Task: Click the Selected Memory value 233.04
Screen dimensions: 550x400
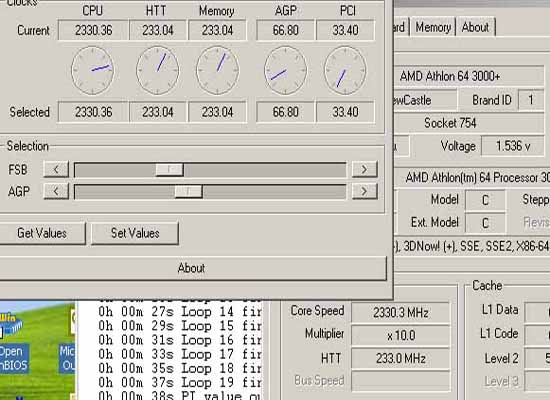Action: (217, 112)
